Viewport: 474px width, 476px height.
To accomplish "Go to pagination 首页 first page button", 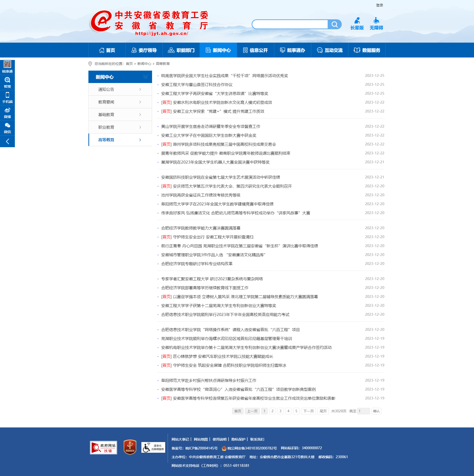I will (x=238, y=411).
